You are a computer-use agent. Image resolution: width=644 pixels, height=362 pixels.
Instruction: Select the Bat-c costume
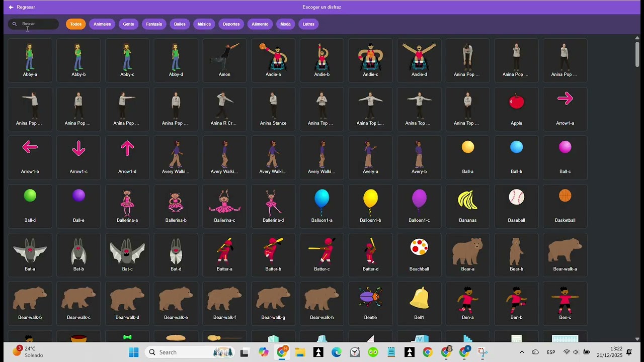(127, 255)
